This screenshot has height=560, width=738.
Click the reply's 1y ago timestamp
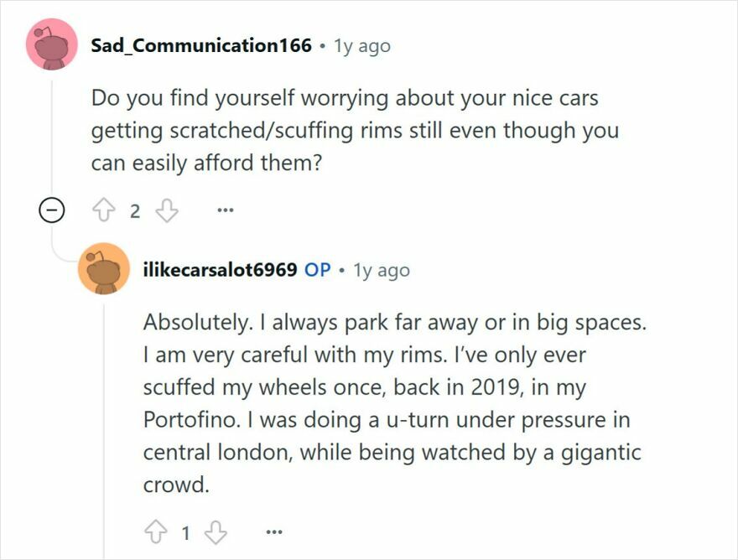(x=382, y=269)
